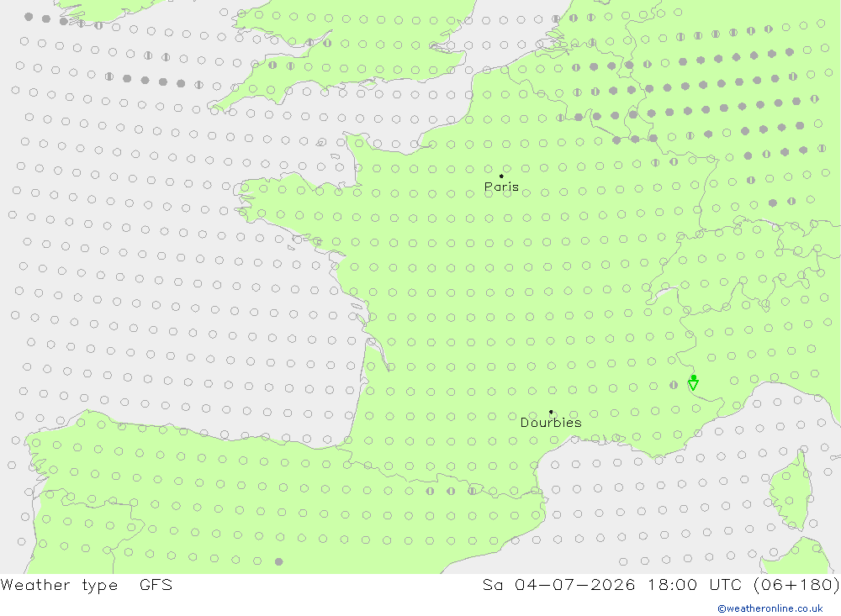Click the green shower weather symbol
Image resolution: width=841 pixels, height=616 pixels.
(x=693, y=382)
